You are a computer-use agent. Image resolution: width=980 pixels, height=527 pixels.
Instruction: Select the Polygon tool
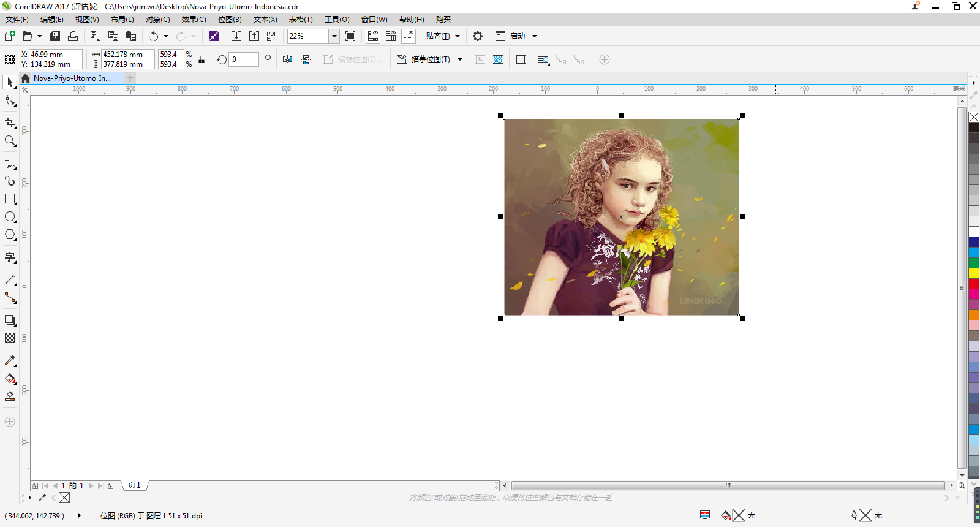coord(10,235)
